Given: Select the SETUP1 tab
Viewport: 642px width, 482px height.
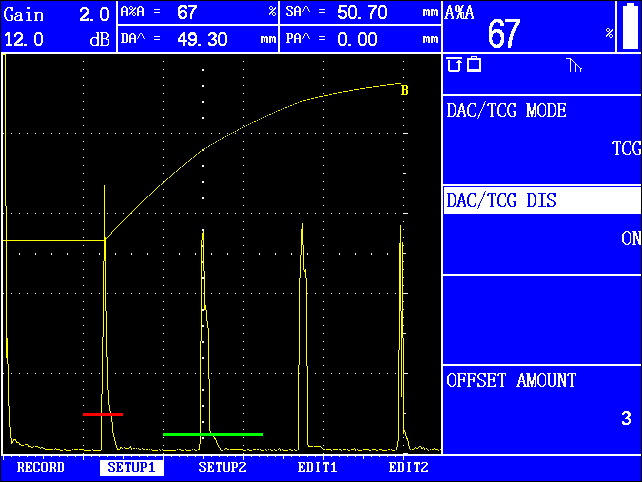Looking at the screenshot, I should pos(131,468).
